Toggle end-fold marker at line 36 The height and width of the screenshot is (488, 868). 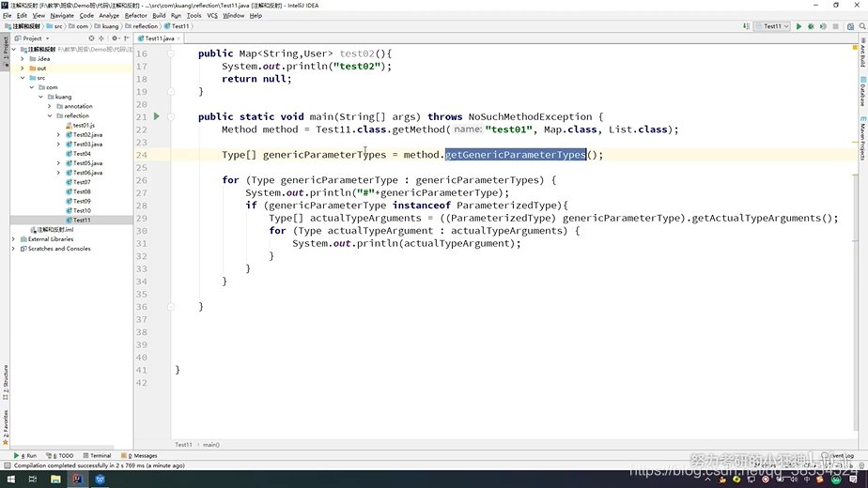(171, 307)
